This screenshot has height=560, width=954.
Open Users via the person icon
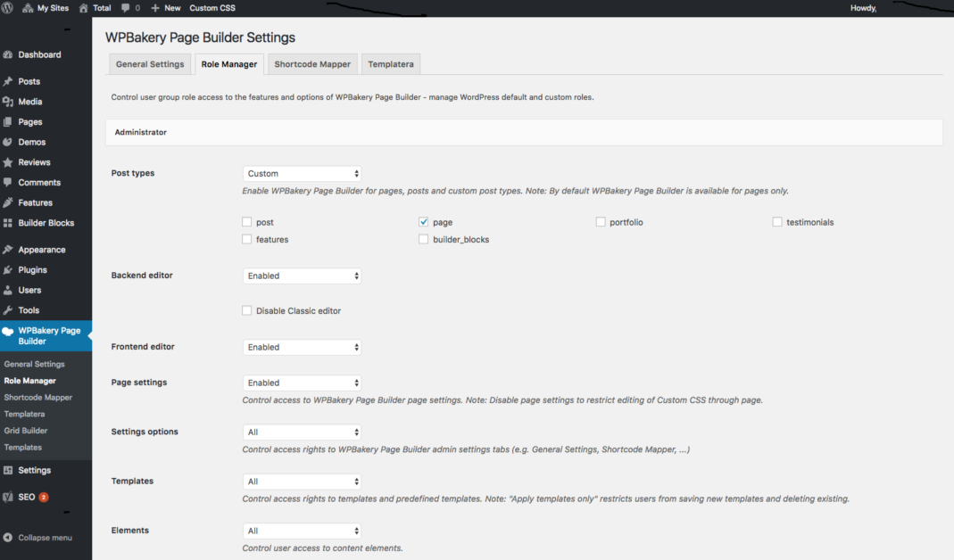pyautogui.click(x=12, y=290)
